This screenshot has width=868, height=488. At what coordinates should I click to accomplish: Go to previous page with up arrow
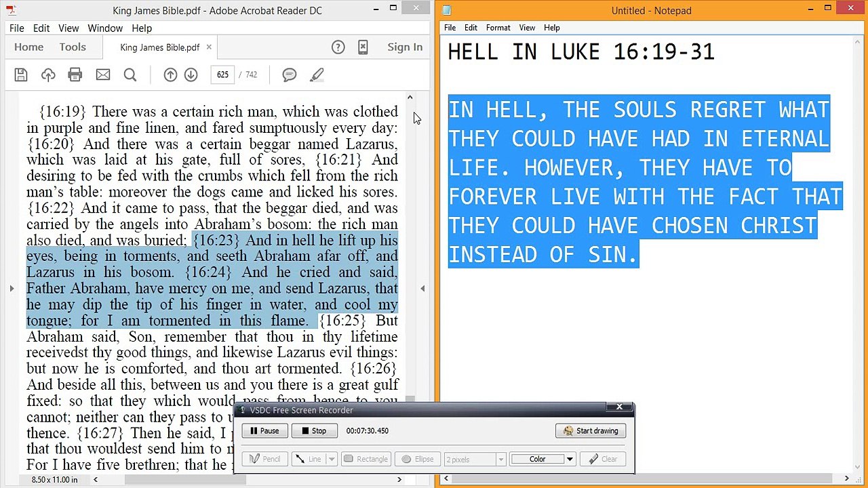(x=170, y=75)
